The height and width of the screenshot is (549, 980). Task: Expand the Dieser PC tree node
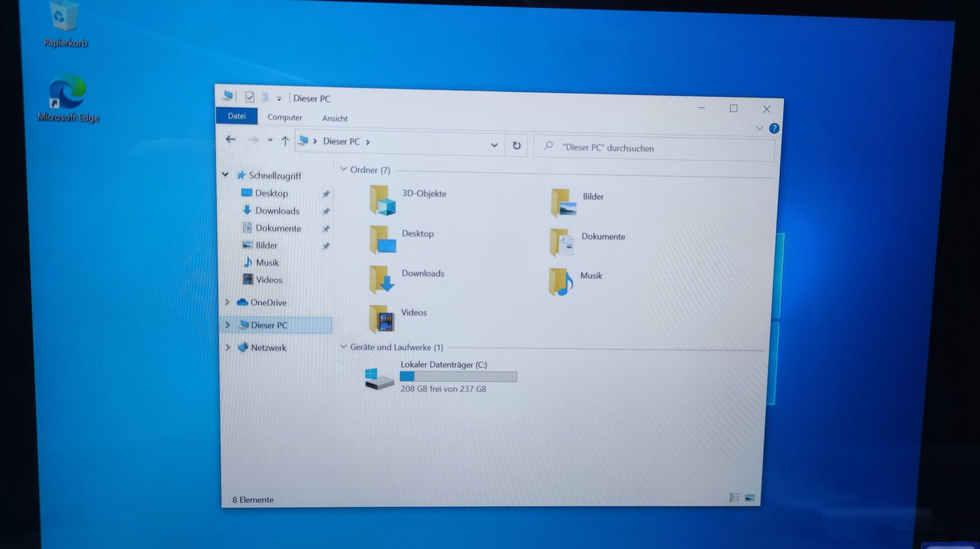(228, 325)
